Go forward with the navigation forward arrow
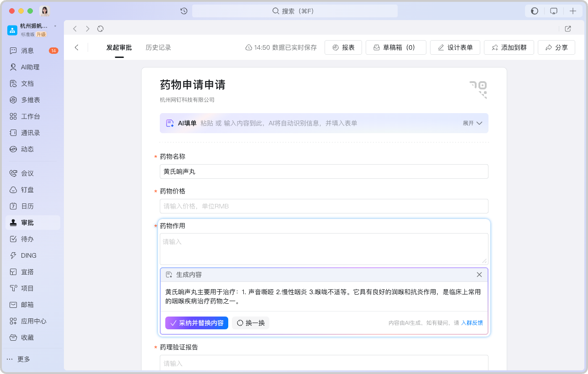 88,29
